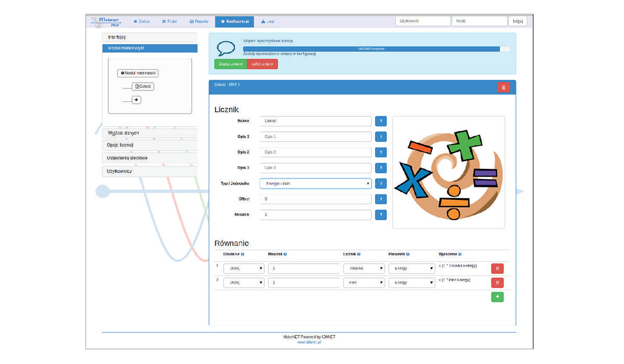Remove equation row 2 with red delete icon
Image resolution: width=624 pixels, height=364 pixels.
tap(497, 283)
